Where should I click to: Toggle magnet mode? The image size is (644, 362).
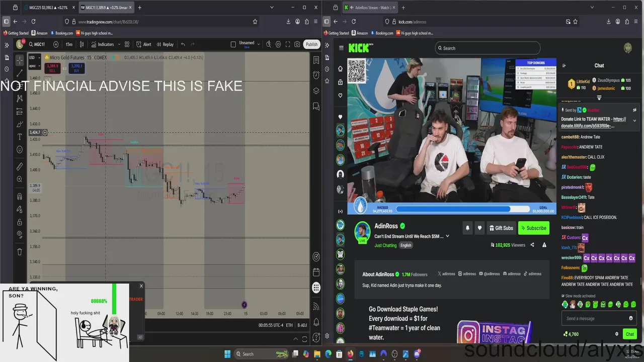coord(20,196)
